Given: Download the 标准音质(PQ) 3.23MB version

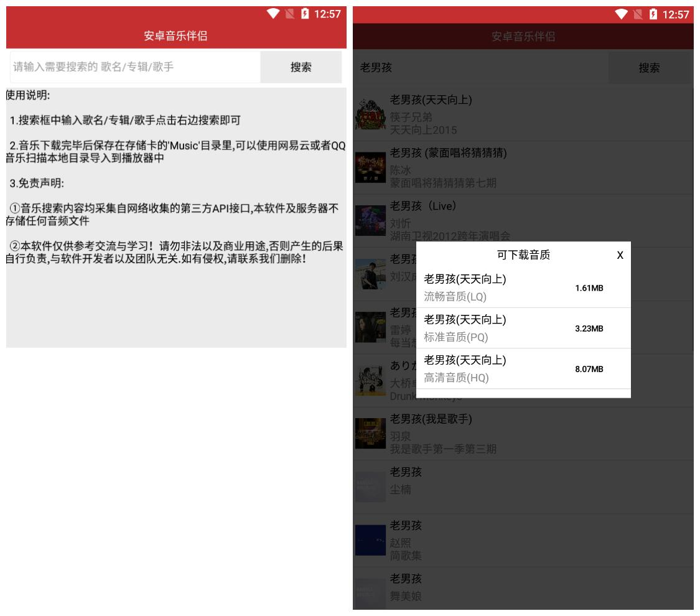Looking at the screenshot, I should pyautogui.click(x=523, y=329).
